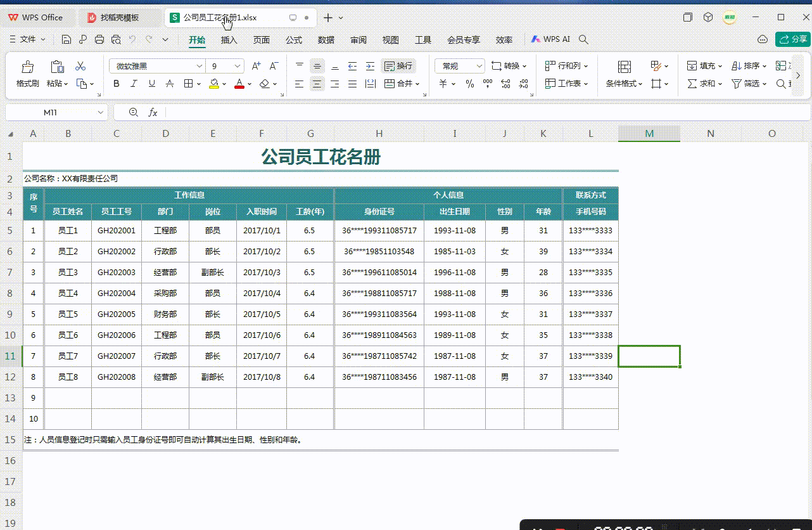The image size is (812, 530).
Task: Expand the Merge (合并) dropdown arrow
Action: click(x=419, y=84)
